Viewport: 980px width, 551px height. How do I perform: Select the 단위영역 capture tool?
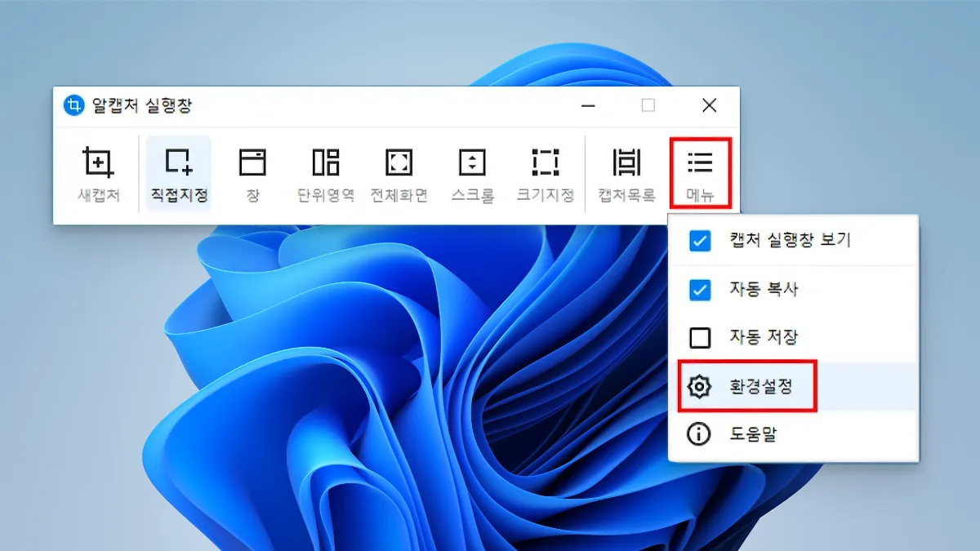326,173
